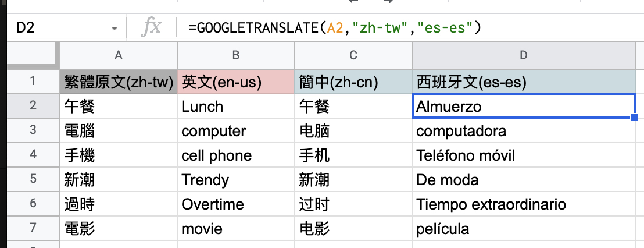
Task: Select column B header
Action: pos(235,55)
